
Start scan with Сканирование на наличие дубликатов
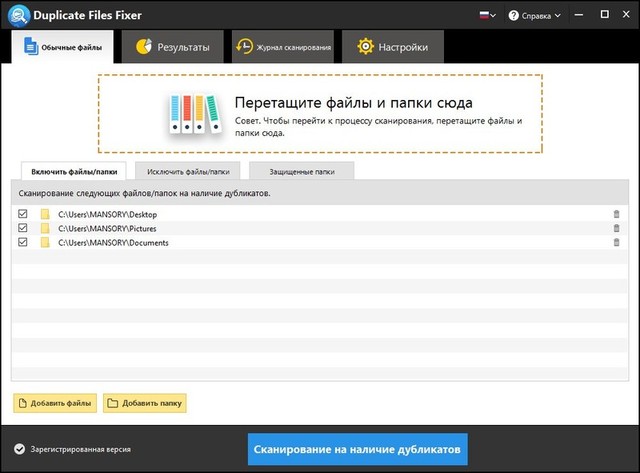click(357, 446)
